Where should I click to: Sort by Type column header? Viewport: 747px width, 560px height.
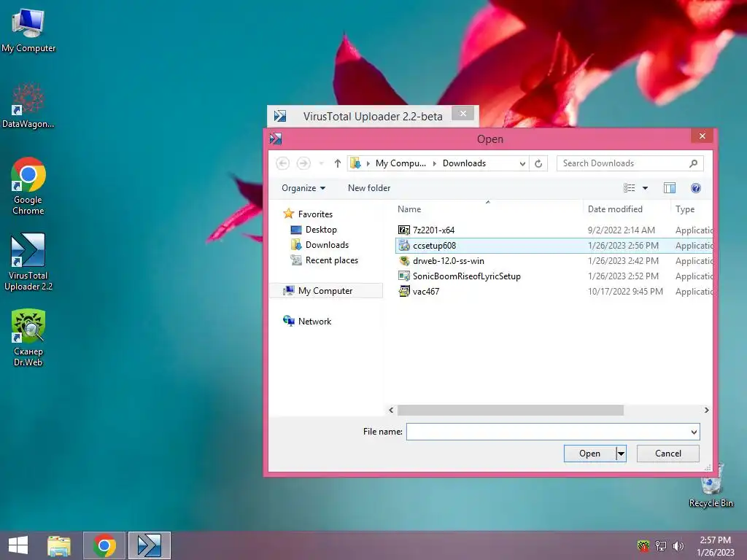(692, 209)
